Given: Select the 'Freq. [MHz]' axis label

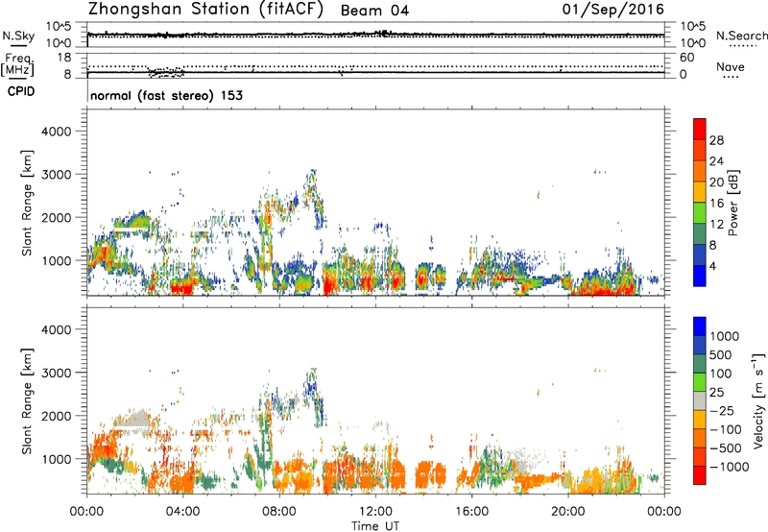Looking at the screenshot, I should click(17, 66).
